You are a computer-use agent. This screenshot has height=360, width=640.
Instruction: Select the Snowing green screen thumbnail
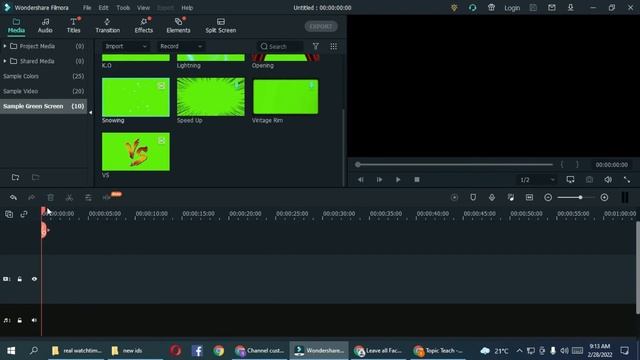[x=136, y=97]
